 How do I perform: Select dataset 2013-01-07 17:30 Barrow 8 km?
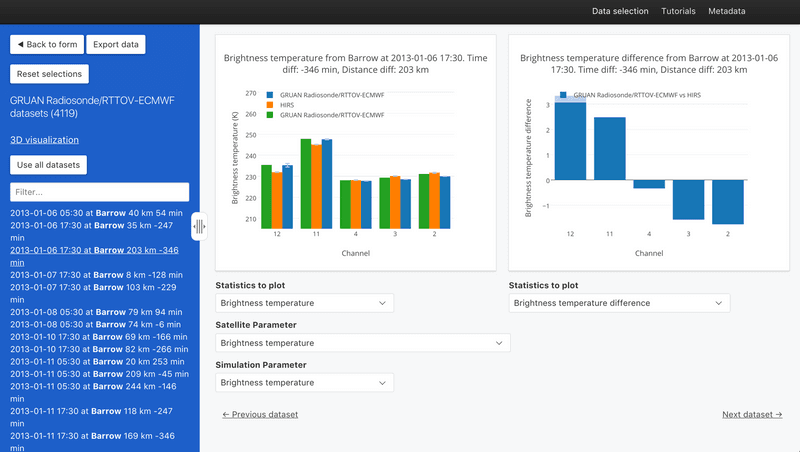(96, 274)
